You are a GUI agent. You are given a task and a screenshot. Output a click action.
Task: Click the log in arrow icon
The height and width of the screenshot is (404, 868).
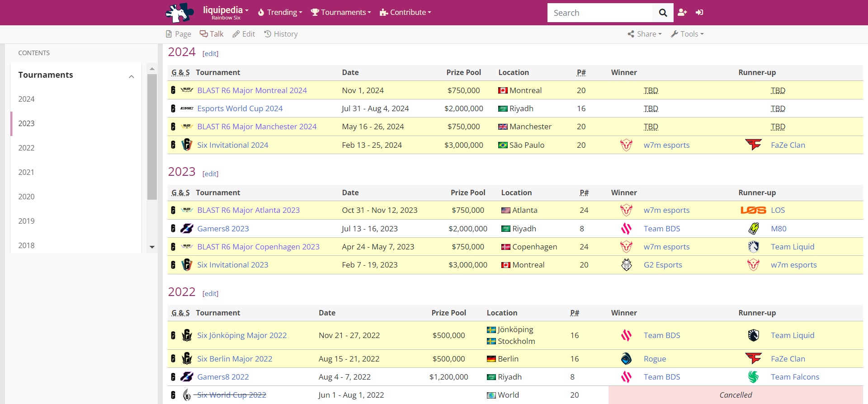coord(699,13)
